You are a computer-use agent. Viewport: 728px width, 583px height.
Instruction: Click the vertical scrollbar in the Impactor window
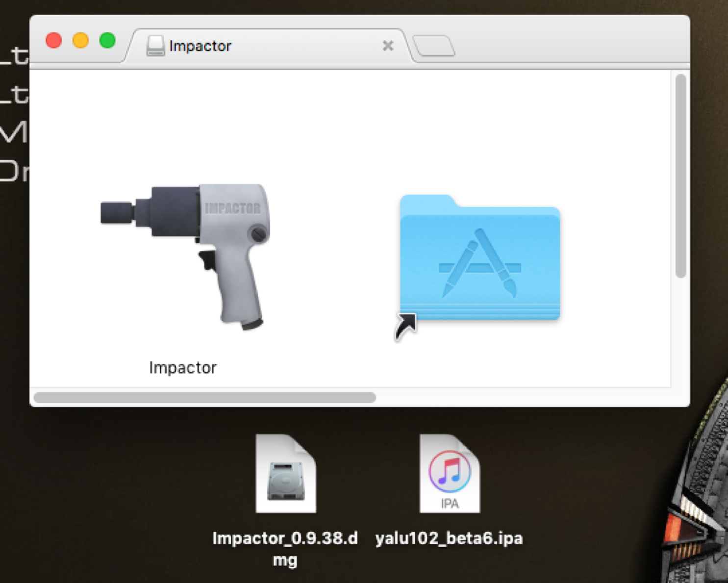tap(680, 176)
